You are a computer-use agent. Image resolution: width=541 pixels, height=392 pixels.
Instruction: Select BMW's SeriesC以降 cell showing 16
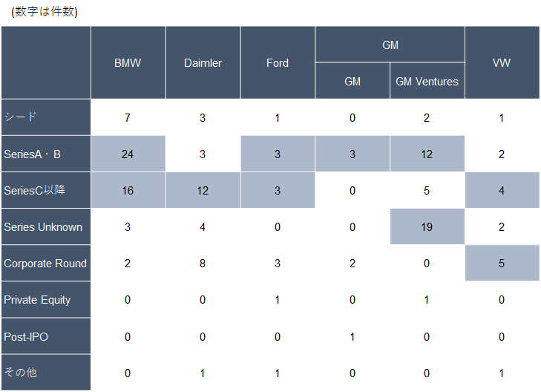point(128,190)
